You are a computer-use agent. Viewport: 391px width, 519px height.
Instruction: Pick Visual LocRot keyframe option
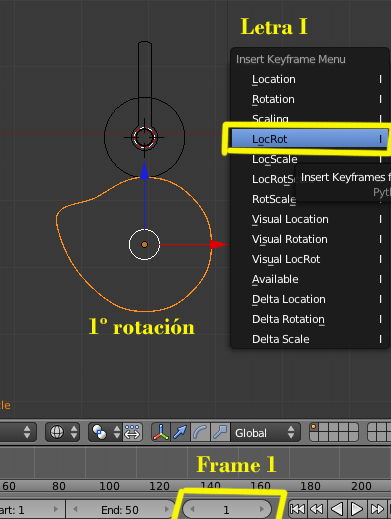pos(310,259)
